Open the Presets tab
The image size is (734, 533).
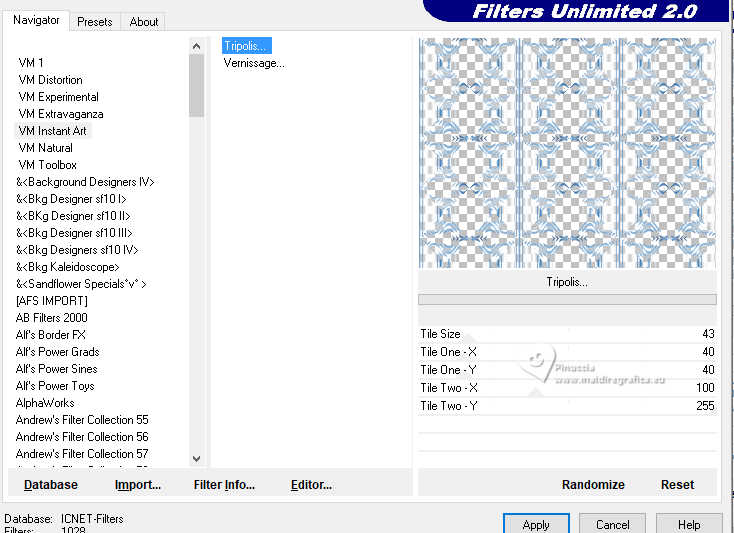tap(95, 22)
